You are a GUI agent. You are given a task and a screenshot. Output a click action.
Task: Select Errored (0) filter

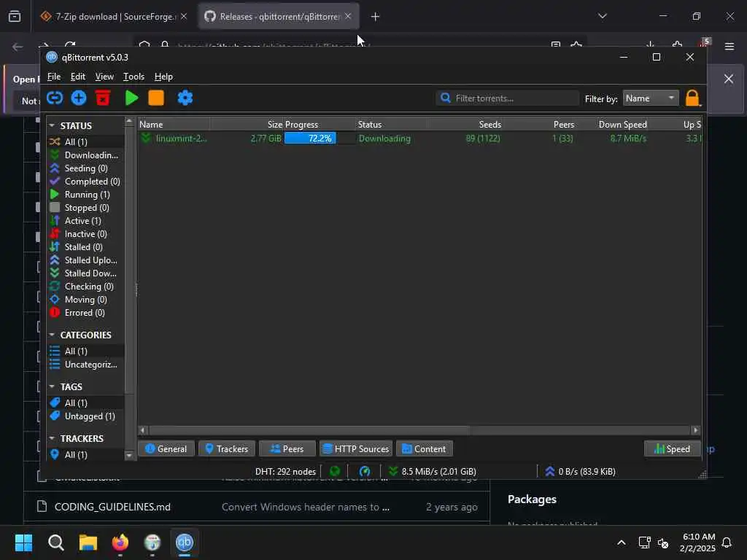click(x=86, y=312)
